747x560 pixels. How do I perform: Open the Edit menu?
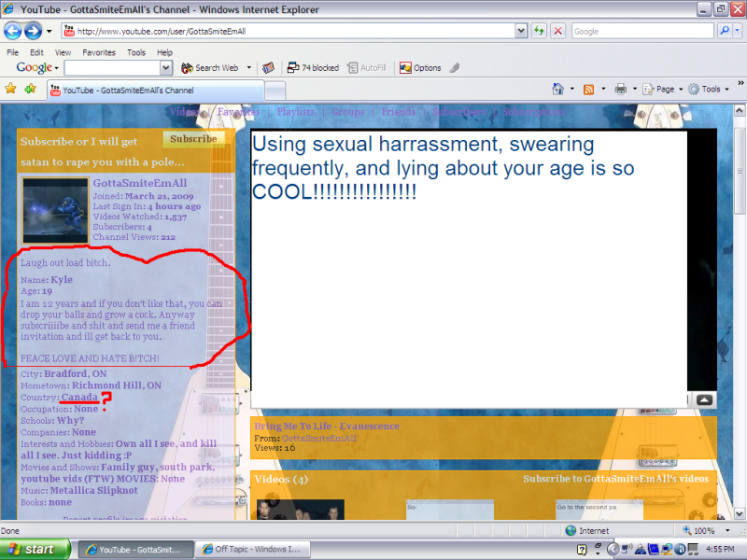tap(36, 52)
